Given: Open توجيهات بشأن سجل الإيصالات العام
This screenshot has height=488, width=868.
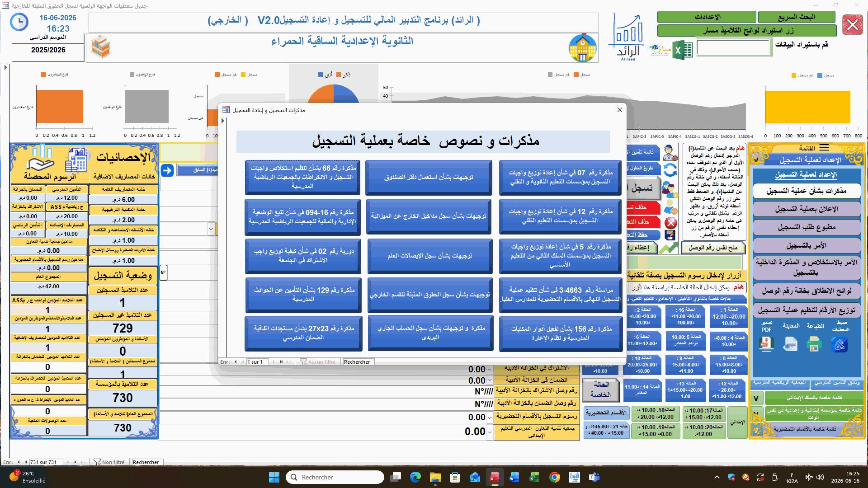Looking at the screenshot, I should [x=429, y=256].
